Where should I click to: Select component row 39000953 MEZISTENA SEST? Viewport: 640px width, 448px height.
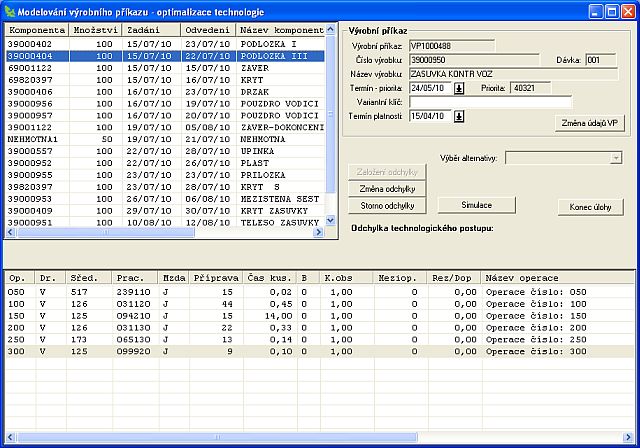coord(165,199)
